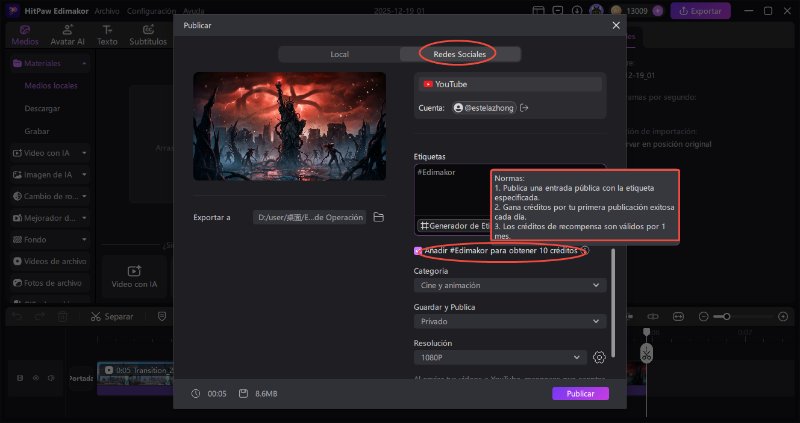Image resolution: width=800 pixels, height=423 pixels.
Task: Click the video preview thumbnail in dialog
Action: (289, 126)
